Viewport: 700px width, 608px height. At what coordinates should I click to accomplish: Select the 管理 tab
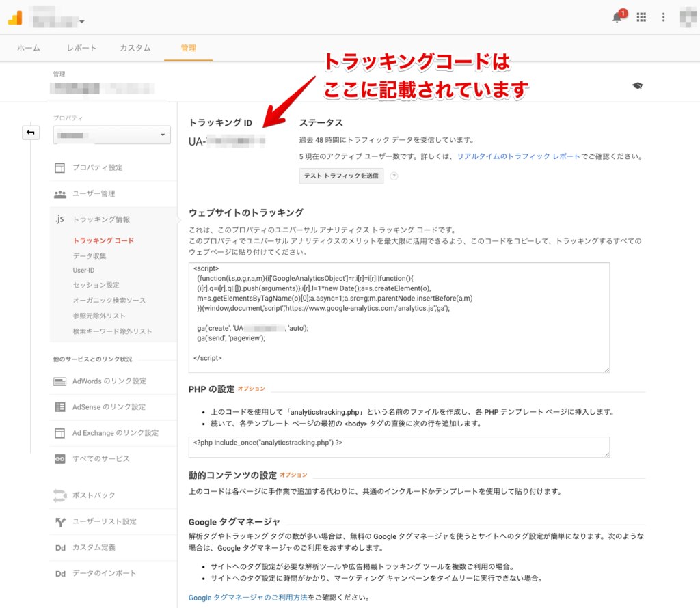coord(189,48)
